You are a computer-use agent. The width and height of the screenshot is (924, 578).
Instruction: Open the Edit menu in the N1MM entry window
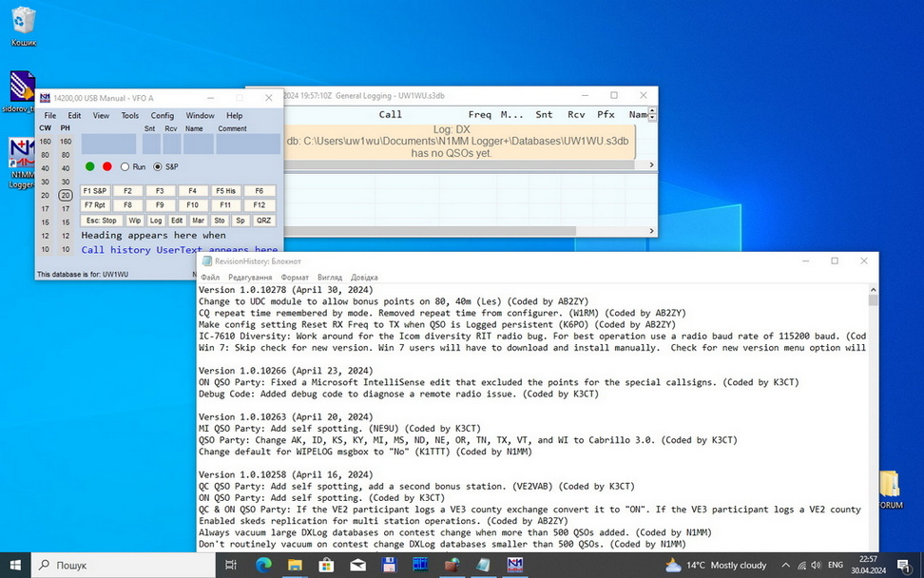pos(74,115)
